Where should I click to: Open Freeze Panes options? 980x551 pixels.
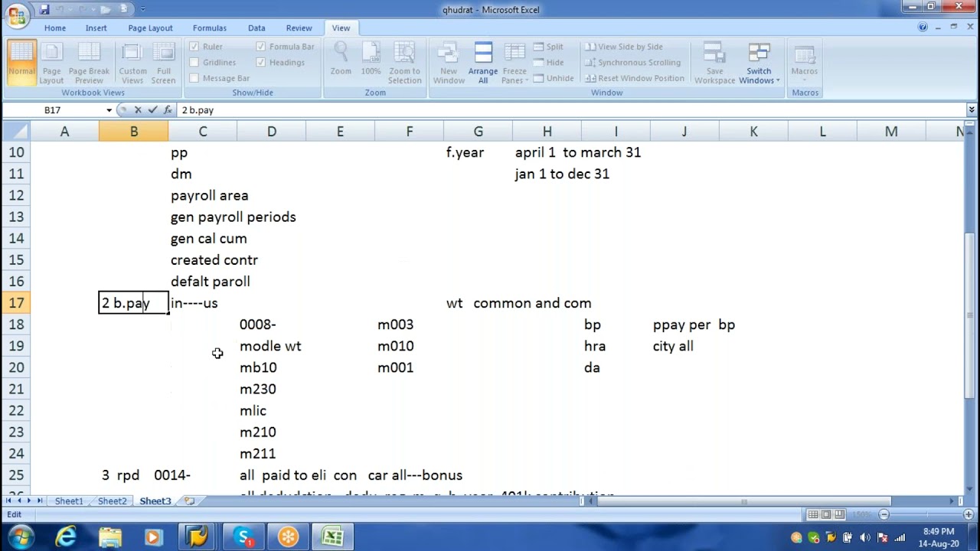(x=514, y=63)
